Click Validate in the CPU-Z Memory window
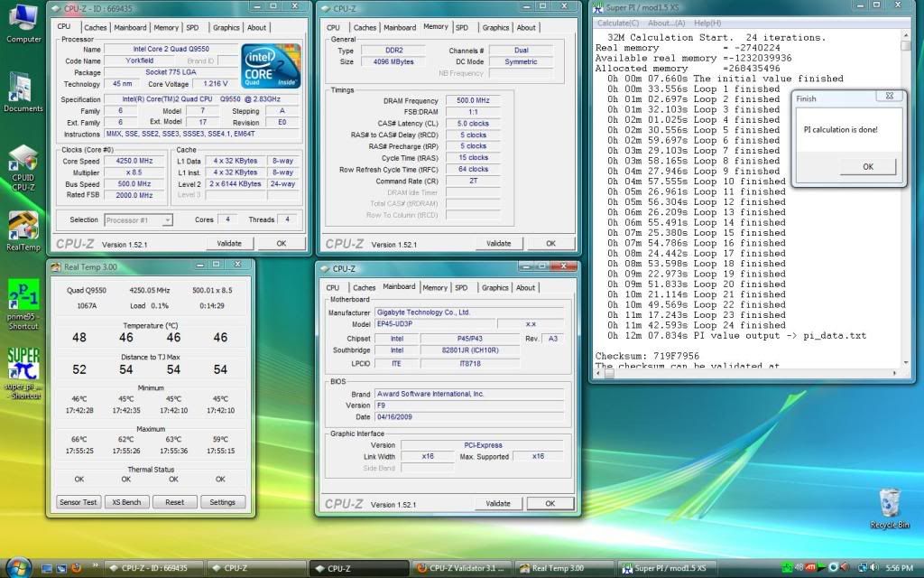The image size is (924, 578). 498,243
